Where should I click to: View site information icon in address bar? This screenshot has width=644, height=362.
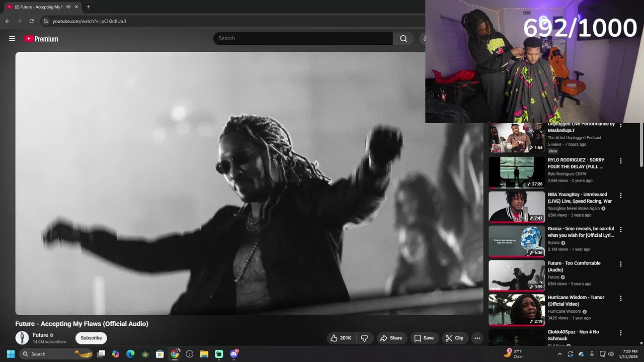pos(46,21)
